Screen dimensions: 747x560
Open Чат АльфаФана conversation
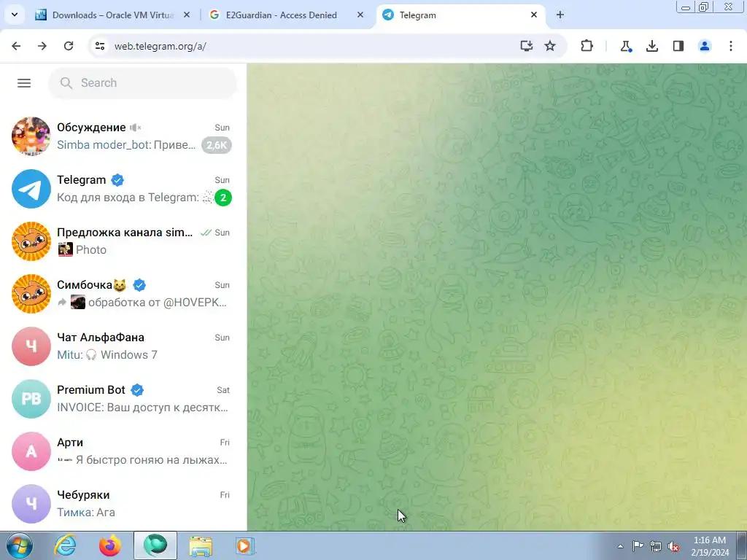(123, 346)
